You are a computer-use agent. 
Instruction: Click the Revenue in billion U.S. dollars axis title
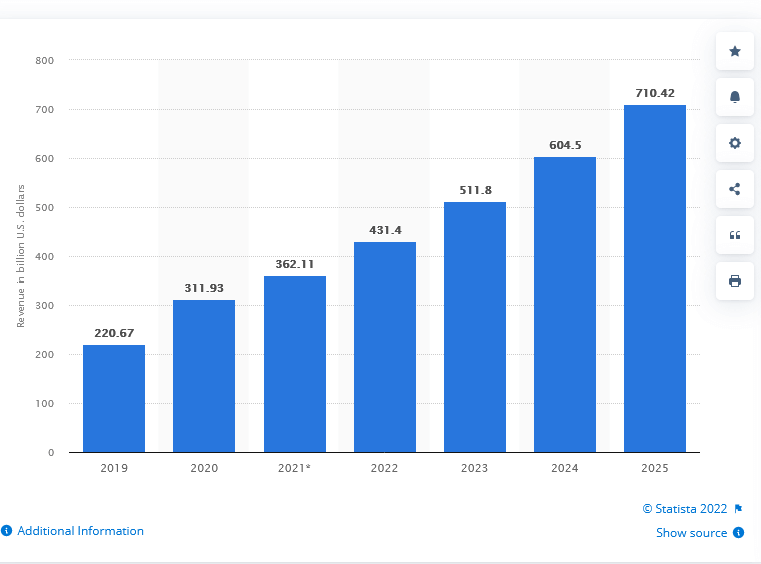(x=20, y=256)
